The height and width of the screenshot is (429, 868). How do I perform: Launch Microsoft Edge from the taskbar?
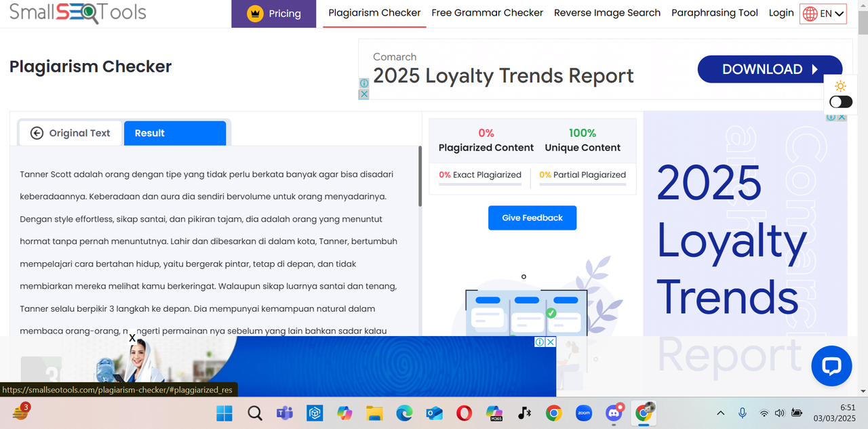404,413
